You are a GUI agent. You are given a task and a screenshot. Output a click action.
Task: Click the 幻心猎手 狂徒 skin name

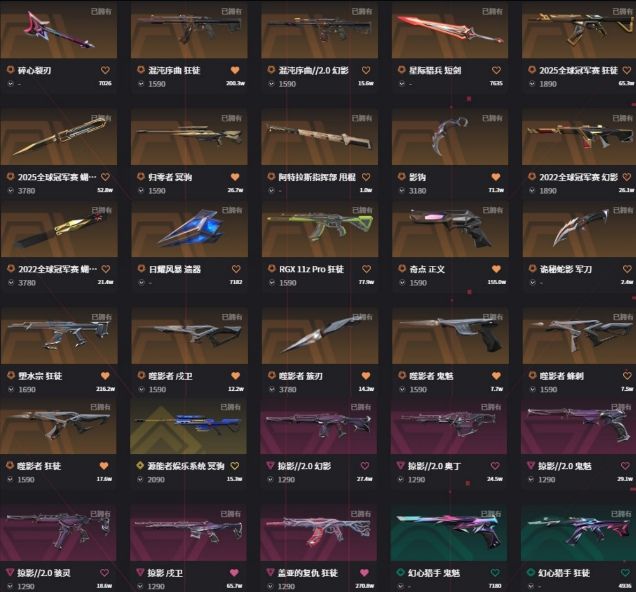[x=564, y=573]
